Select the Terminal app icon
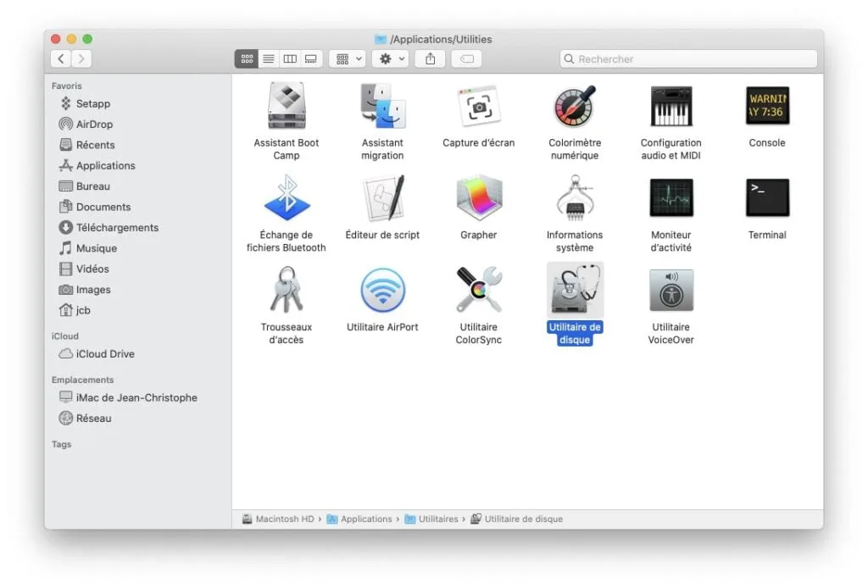The height and width of the screenshot is (588, 868). tap(767, 197)
